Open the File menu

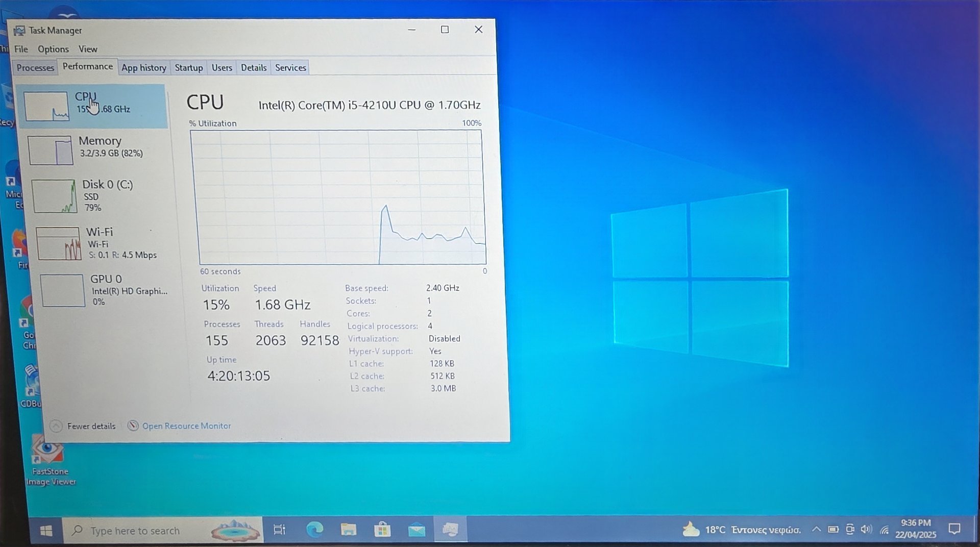(21, 49)
